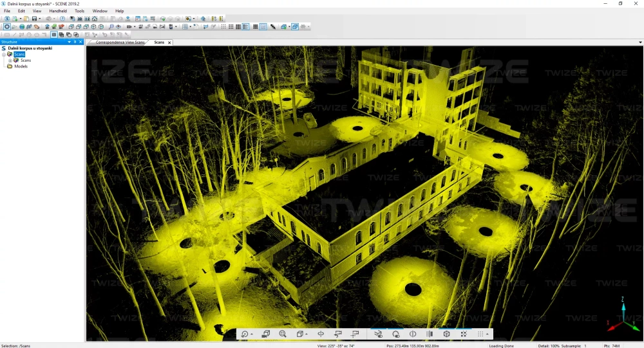Open the Structure panel dropdown arrow
This screenshot has height=348, width=644.
[69, 42]
